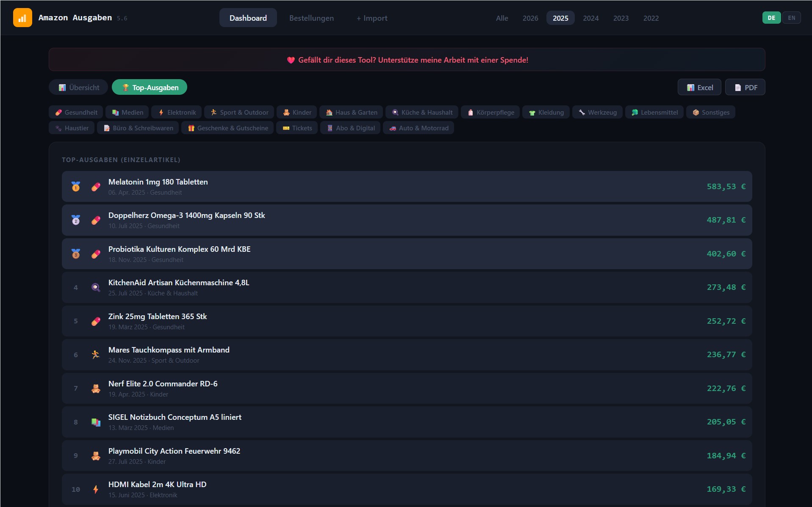Filter by the Lebensmittel category chip

[x=654, y=112]
